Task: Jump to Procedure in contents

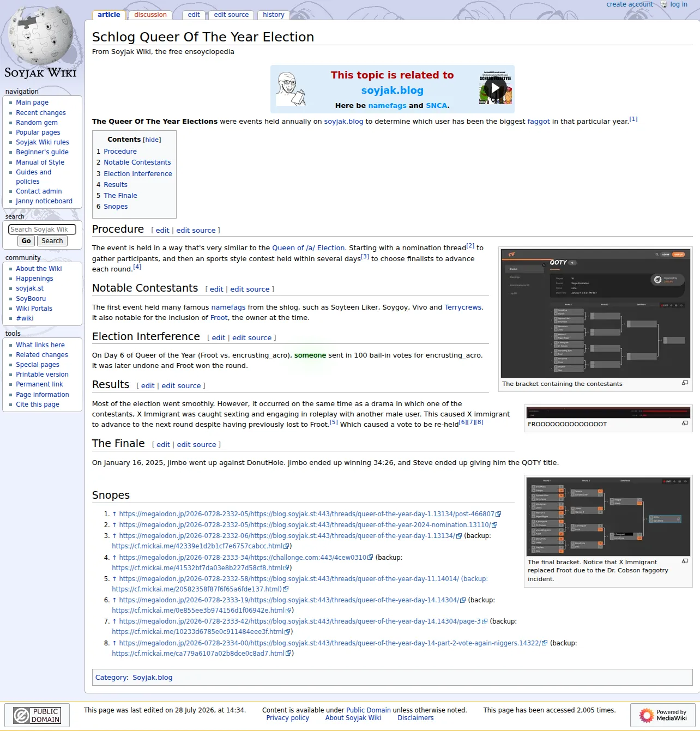Action: click(120, 152)
